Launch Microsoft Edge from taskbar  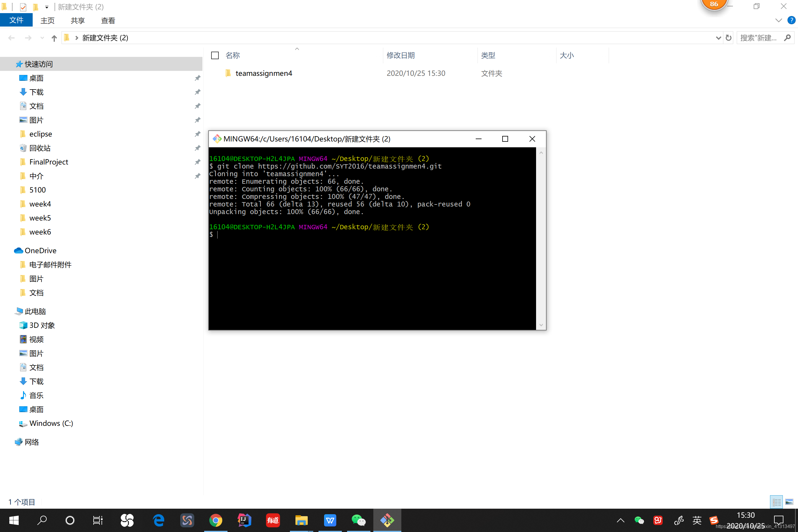[x=159, y=520]
